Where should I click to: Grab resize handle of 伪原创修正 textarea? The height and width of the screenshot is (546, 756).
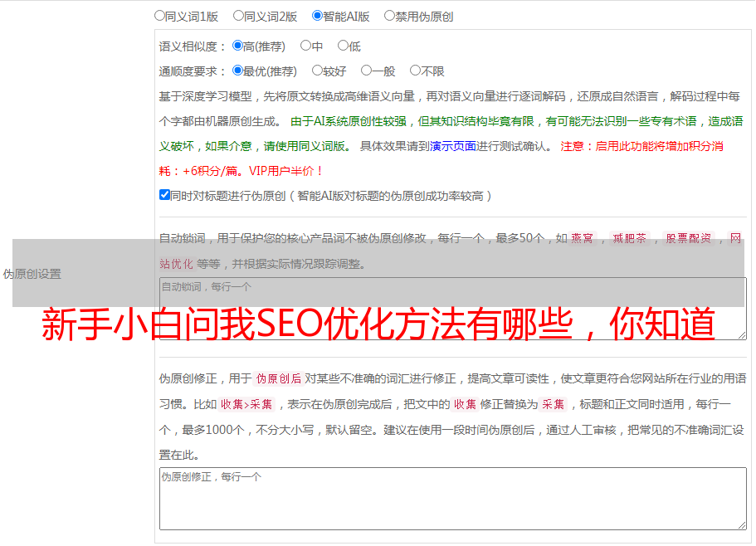pyautogui.click(x=742, y=526)
